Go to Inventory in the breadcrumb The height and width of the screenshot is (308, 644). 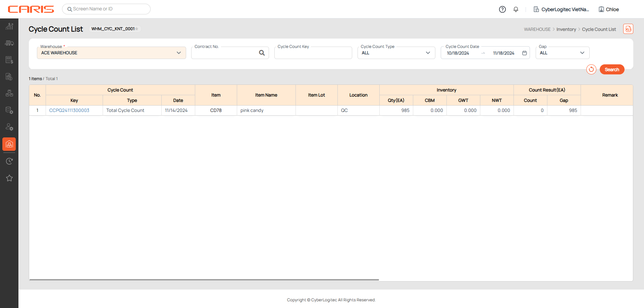(566, 29)
